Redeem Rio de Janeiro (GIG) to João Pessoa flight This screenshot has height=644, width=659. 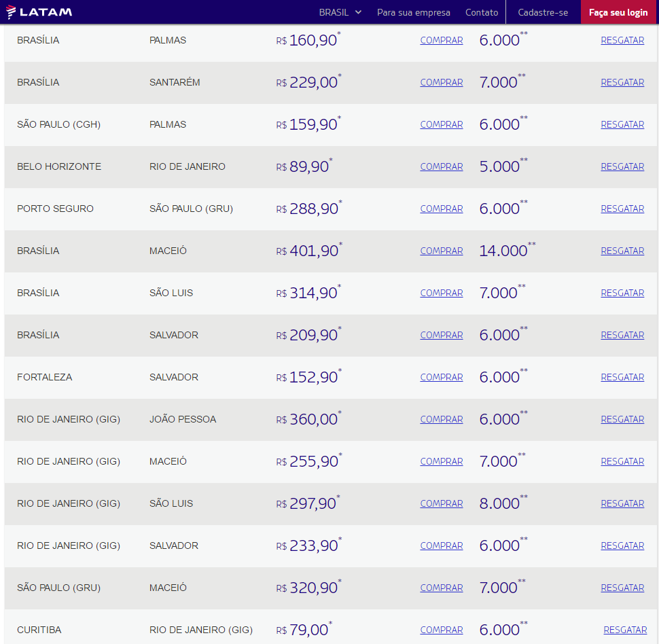(x=622, y=419)
